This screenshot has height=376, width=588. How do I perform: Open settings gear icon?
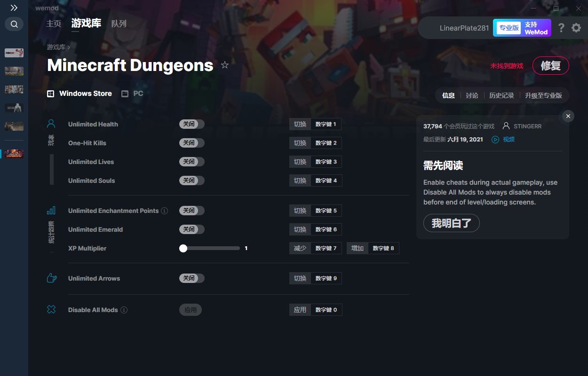[576, 28]
